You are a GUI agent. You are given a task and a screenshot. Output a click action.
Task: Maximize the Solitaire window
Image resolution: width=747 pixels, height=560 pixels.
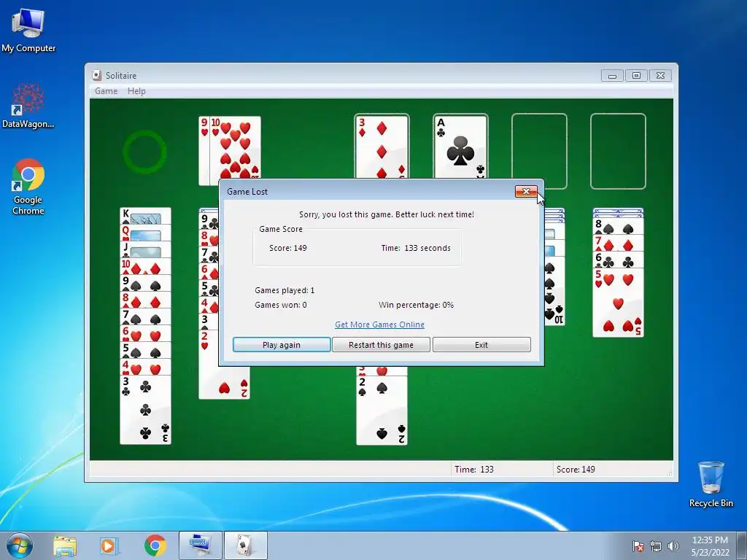pos(636,75)
